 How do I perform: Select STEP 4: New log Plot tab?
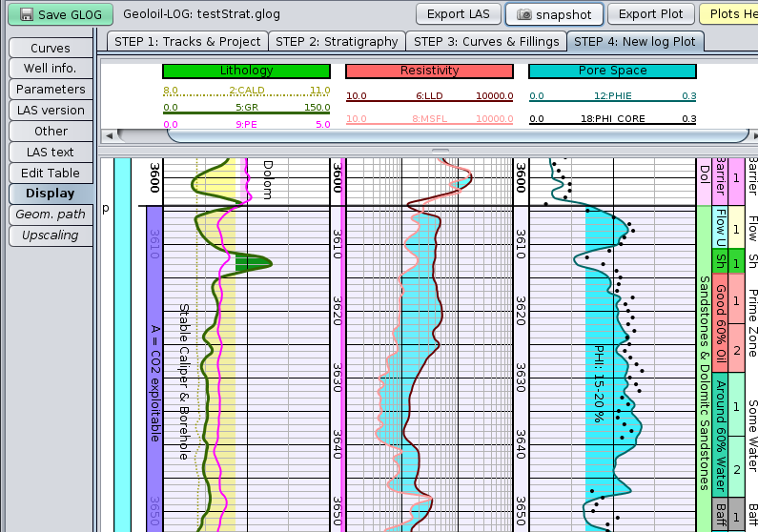[x=635, y=42]
